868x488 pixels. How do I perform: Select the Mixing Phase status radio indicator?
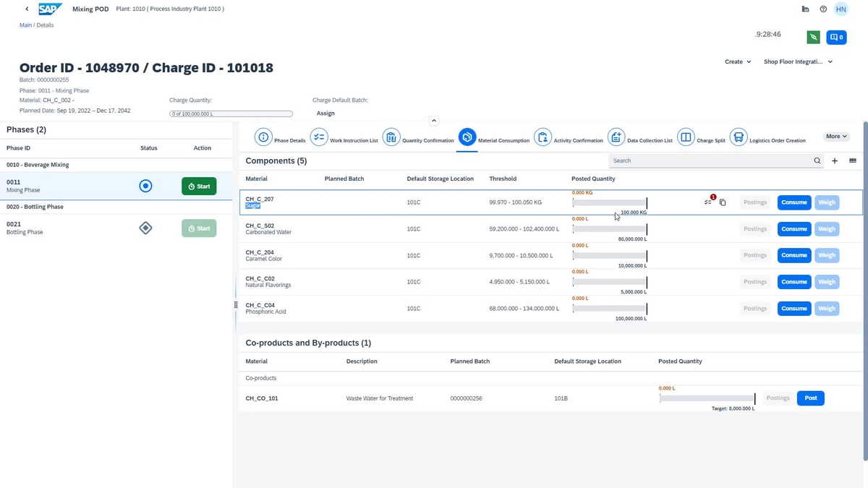[145, 186]
